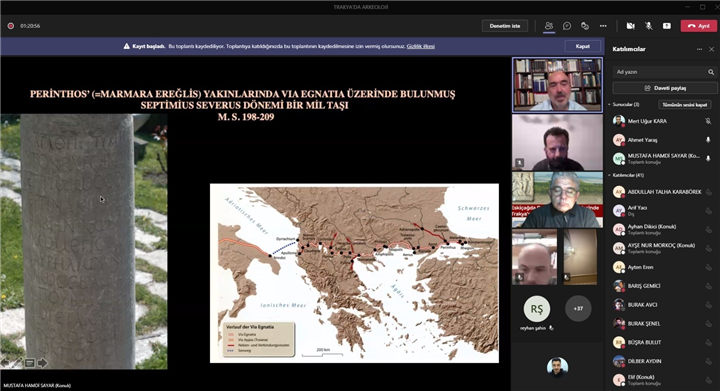Toggle the muted microphone icon
Viewport: 720px width, 391px height.
pyautogui.click(x=648, y=26)
